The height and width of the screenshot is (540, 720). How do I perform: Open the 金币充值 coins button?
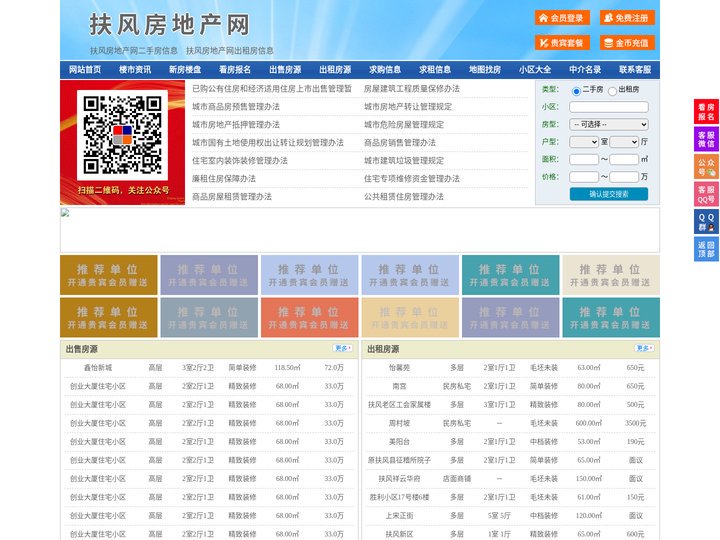(x=627, y=43)
